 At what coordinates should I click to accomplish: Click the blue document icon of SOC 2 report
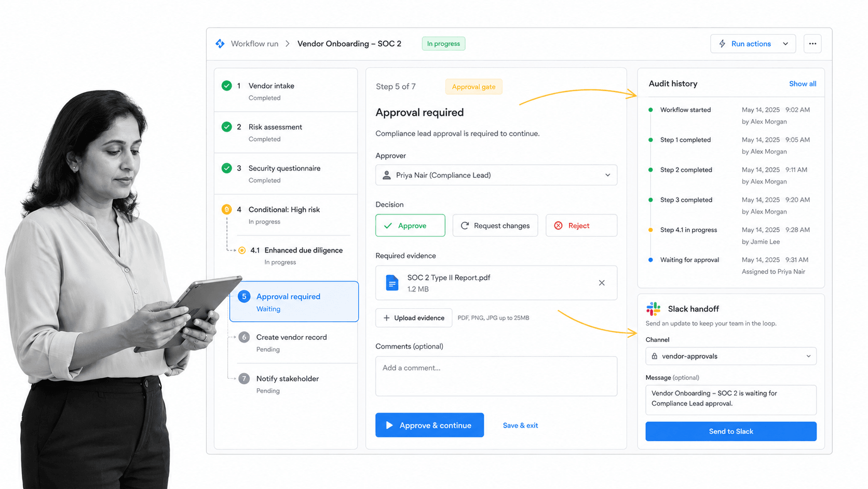tap(392, 283)
